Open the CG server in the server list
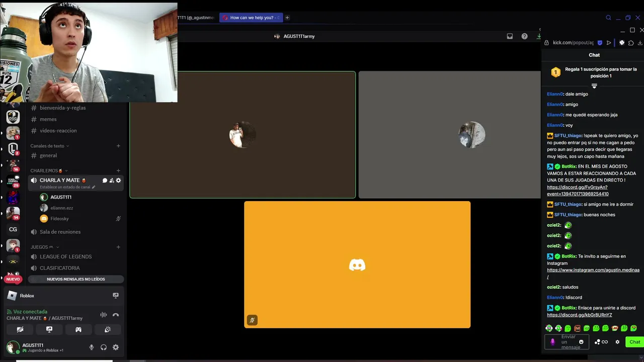This screenshot has height=362, width=644. [13, 229]
